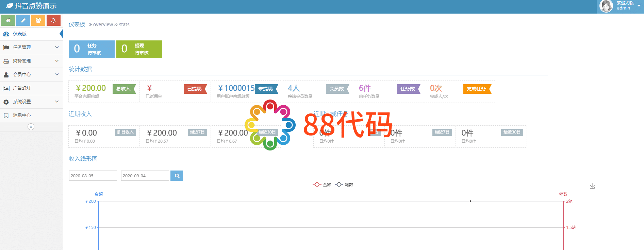Screen dimensions: 644x250
Task: Click the 日均￥28.57 text
Action: (157, 141)
